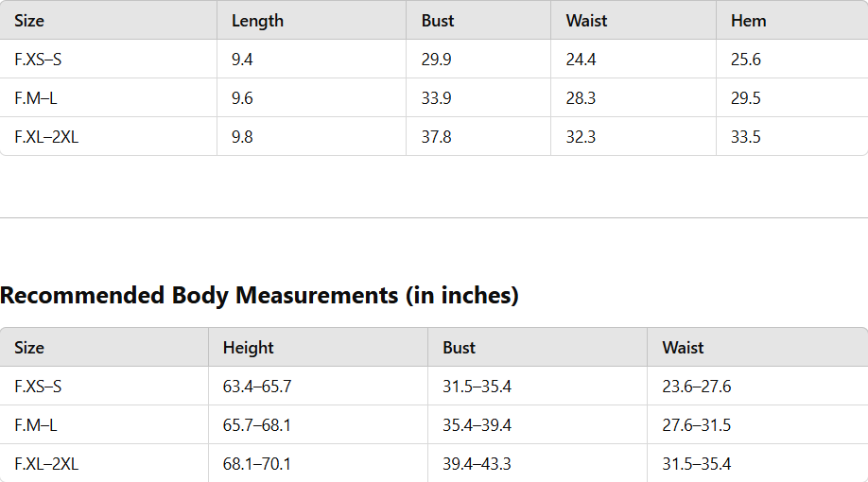868x482 pixels.
Task: Click the Recommended Body Measurements heading
Action: click(x=259, y=296)
